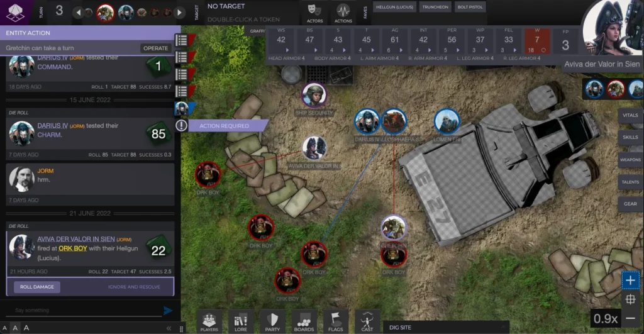Select the red-ringed Gretchin portrait in turn tracker
This screenshot has width=644, height=334.
105,13
